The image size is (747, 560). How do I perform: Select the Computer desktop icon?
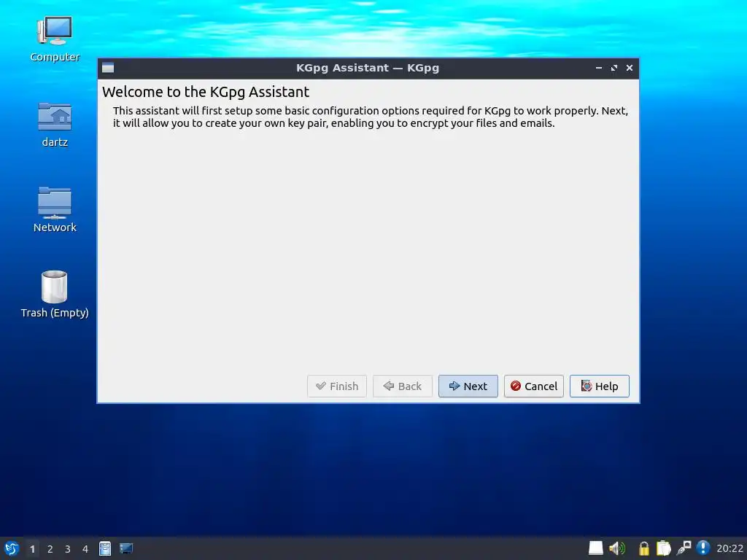(x=55, y=39)
